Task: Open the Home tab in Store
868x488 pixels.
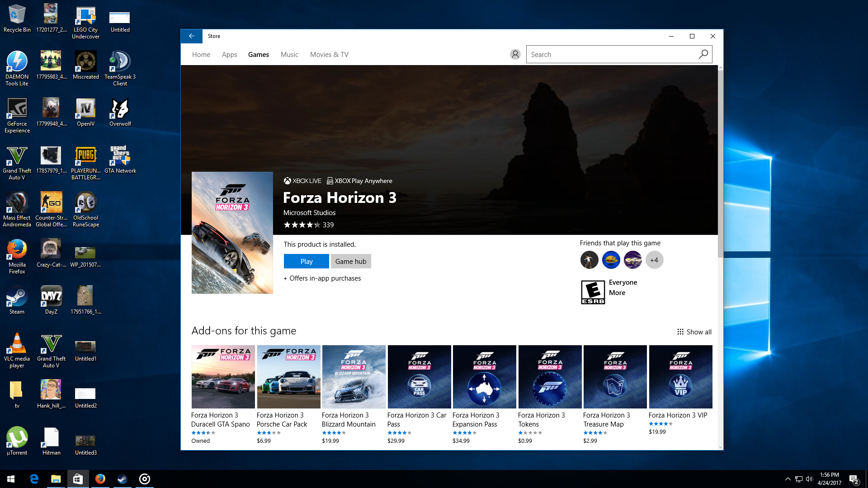Action: point(201,54)
